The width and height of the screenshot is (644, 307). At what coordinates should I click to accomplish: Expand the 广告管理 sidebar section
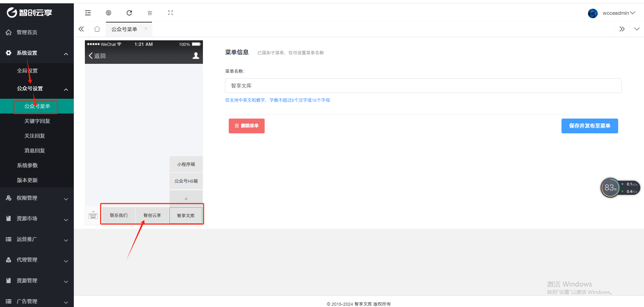click(37, 301)
